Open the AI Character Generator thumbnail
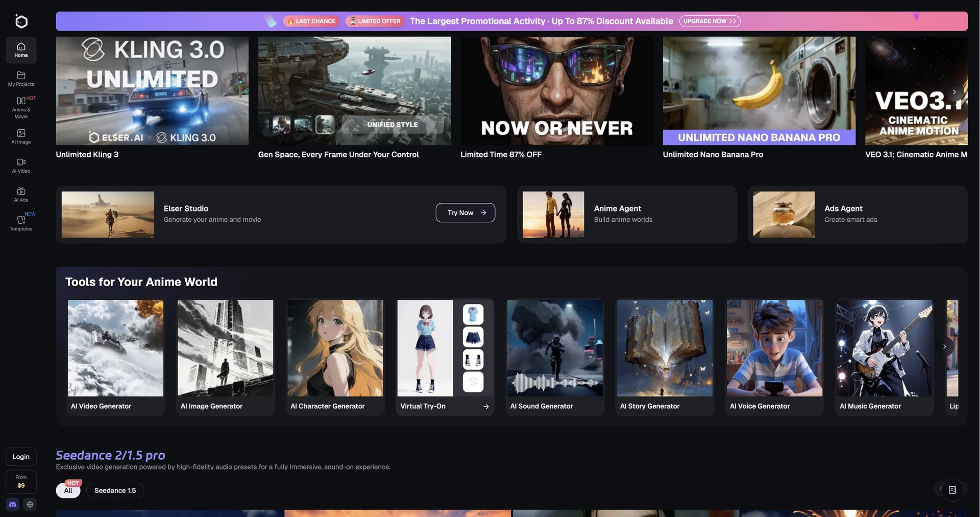980x517 pixels. coord(335,348)
